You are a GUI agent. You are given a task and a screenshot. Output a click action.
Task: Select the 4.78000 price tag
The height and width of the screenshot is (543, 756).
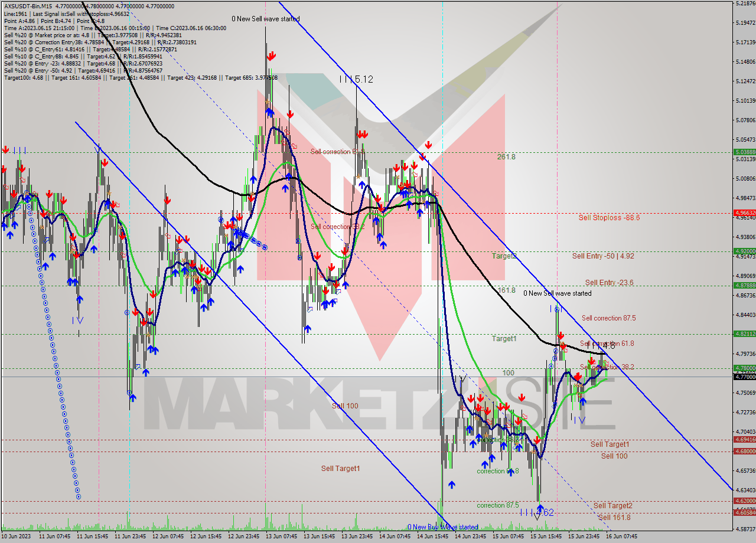tap(744, 368)
